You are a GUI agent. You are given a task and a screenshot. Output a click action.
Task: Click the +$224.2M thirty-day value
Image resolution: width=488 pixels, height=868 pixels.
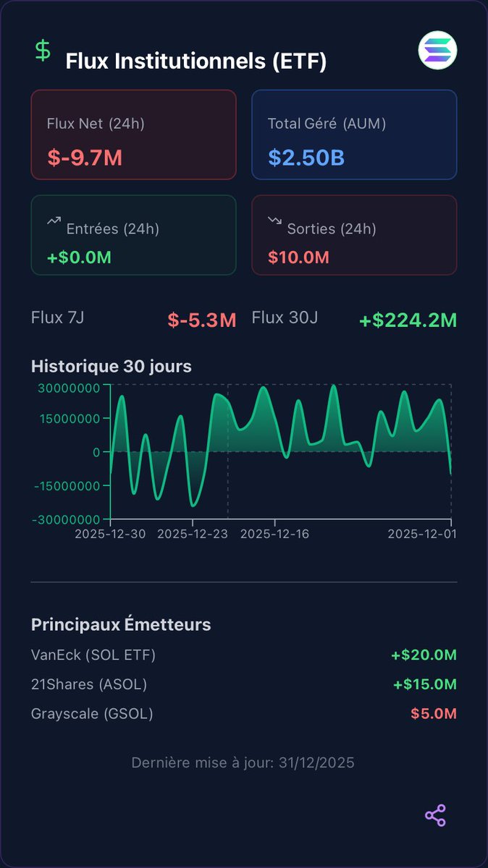[x=408, y=320]
